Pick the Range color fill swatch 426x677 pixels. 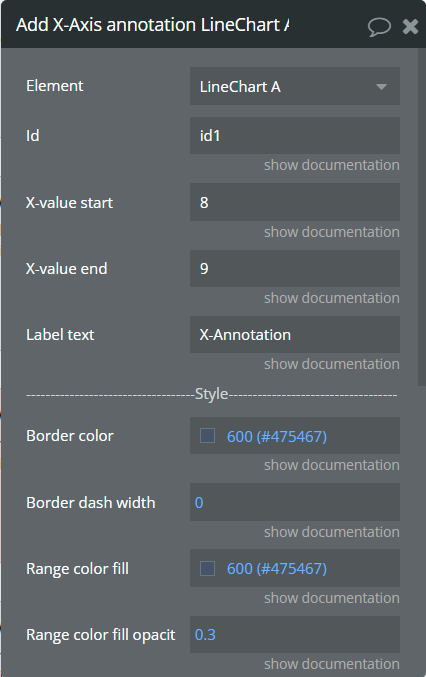coord(207,568)
